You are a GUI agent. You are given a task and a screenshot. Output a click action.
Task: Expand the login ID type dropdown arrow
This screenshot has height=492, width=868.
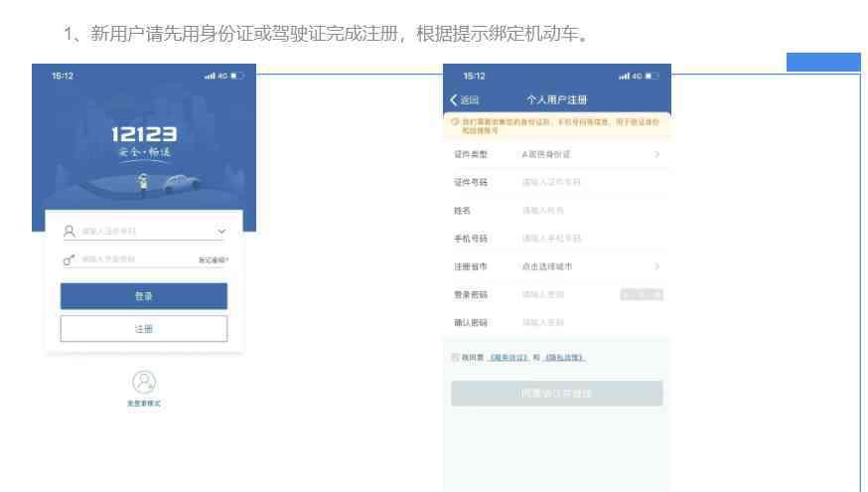[x=220, y=232]
